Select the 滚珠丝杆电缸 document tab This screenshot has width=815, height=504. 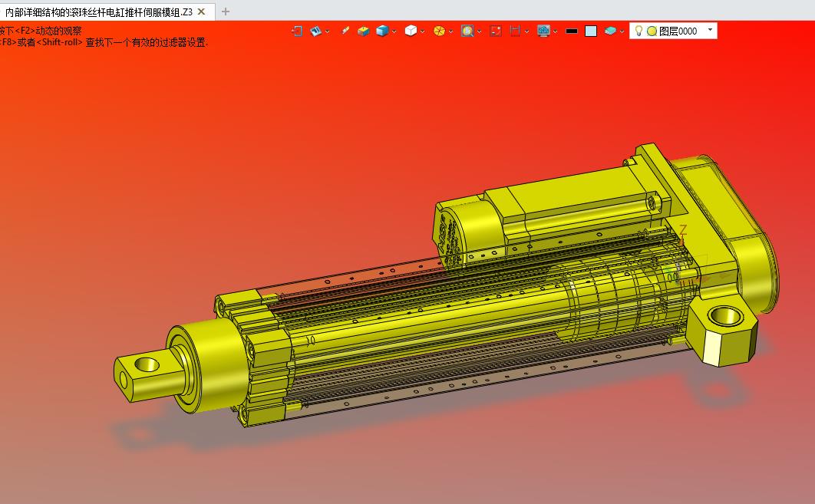click(x=99, y=12)
